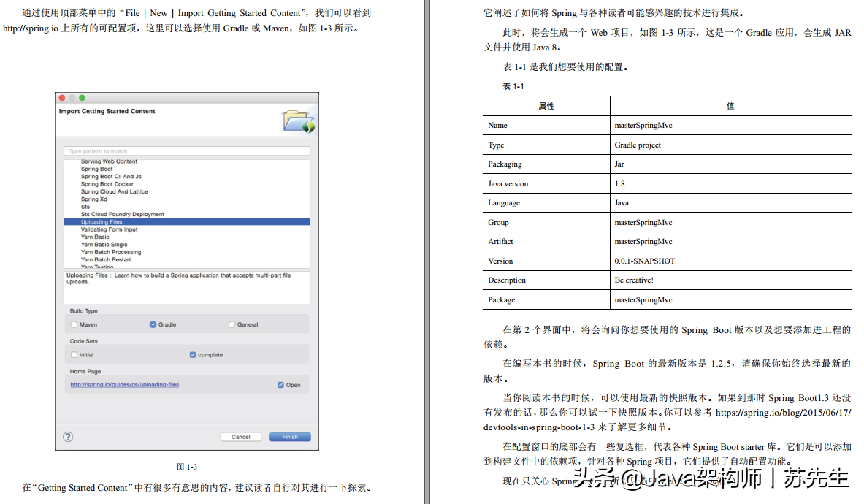The height and width of the screenshot is (504, 864).
Task: Click the '表 1-1' table caption
Action: point(513,86)
